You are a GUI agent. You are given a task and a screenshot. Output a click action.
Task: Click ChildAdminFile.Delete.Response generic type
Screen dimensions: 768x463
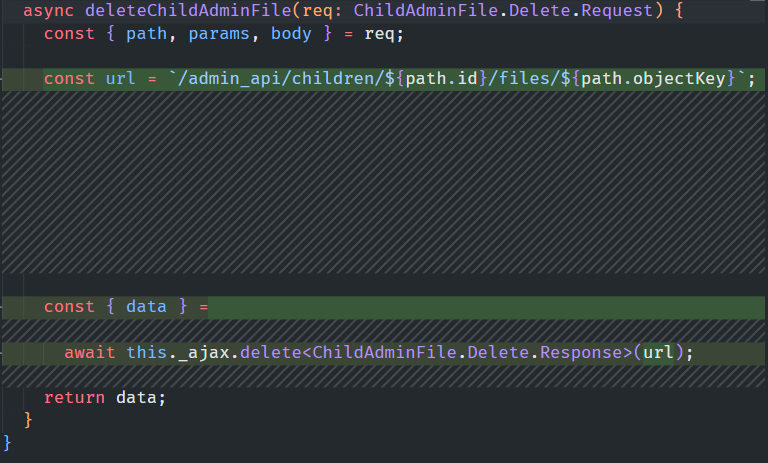pyautogui.click(x=467, y=352)
